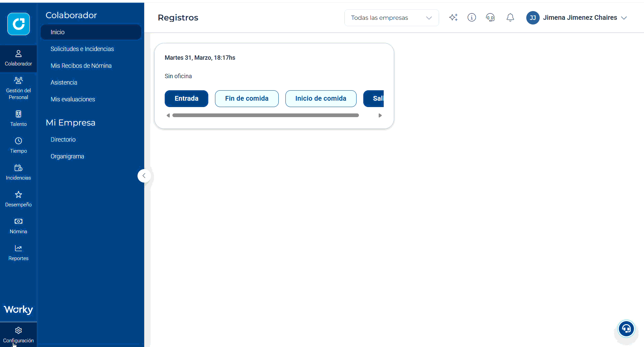Click the Mi Empresa section heading

click(70, 122)
